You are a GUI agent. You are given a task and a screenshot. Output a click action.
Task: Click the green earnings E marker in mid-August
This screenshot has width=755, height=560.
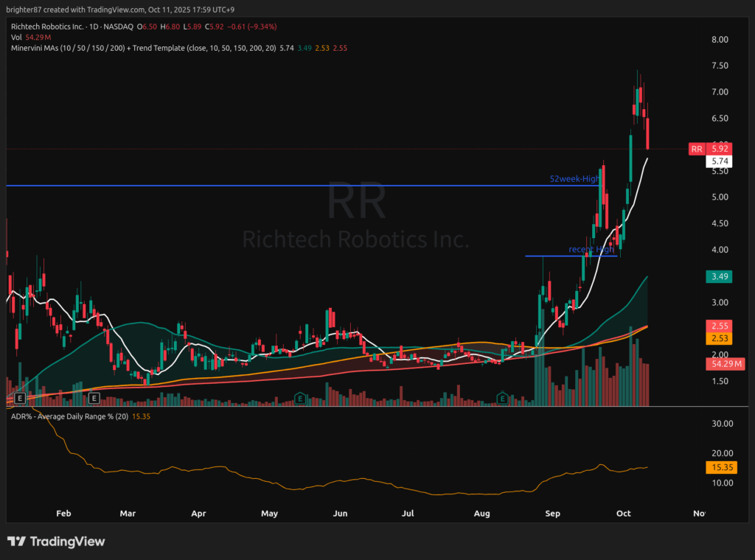coord(503,399)
